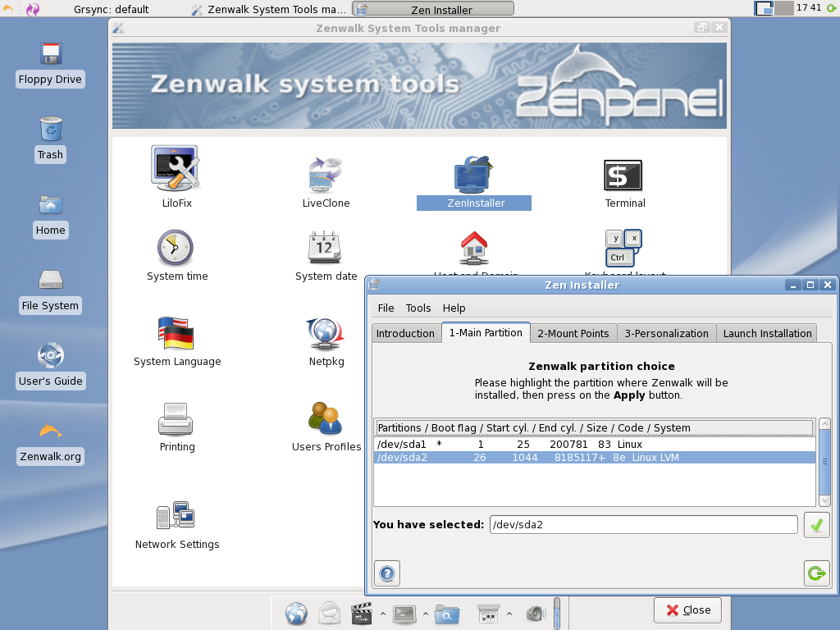
Task: Click the partition list scroll up arrow
Action: 824,424
